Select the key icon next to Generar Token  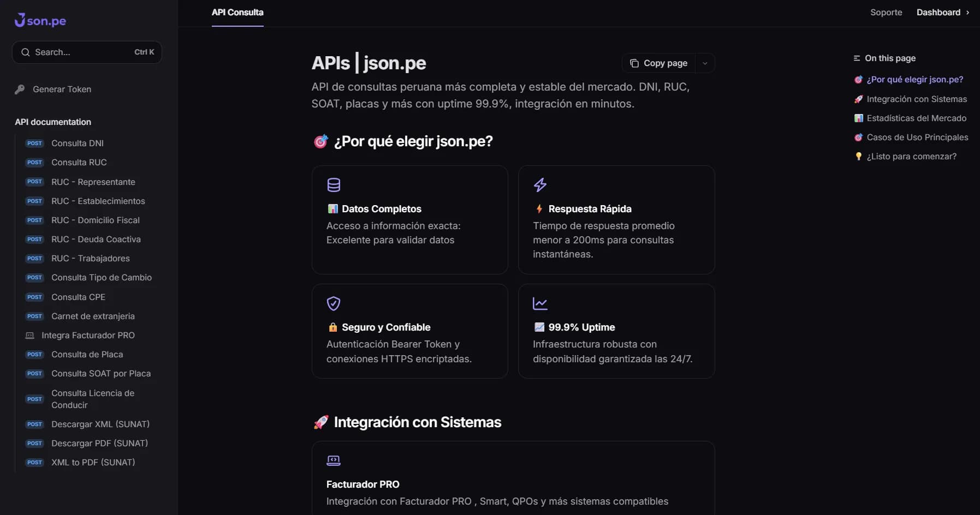click(20, 89)
